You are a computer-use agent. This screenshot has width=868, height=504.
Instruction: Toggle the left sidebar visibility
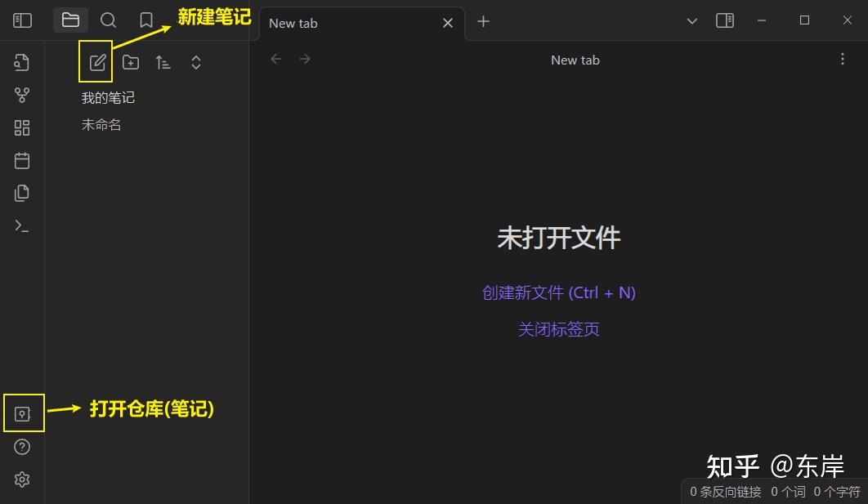point(22,20)
